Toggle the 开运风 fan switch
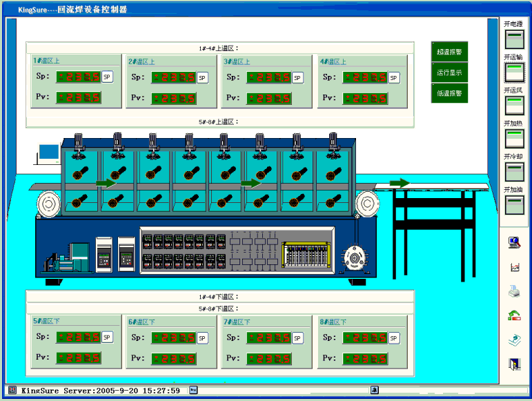Screen dimensions: 532x401 click(x=515, y=105)
